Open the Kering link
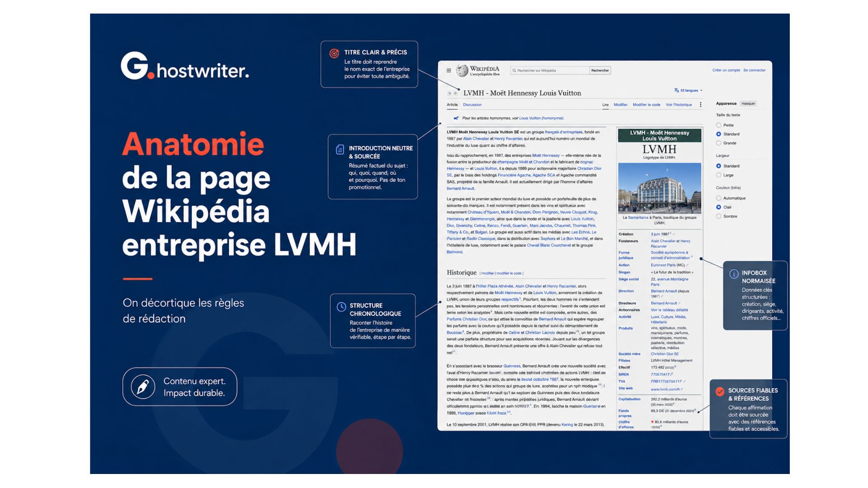Viewport: 868px width, 488px height. click(567, 425)
